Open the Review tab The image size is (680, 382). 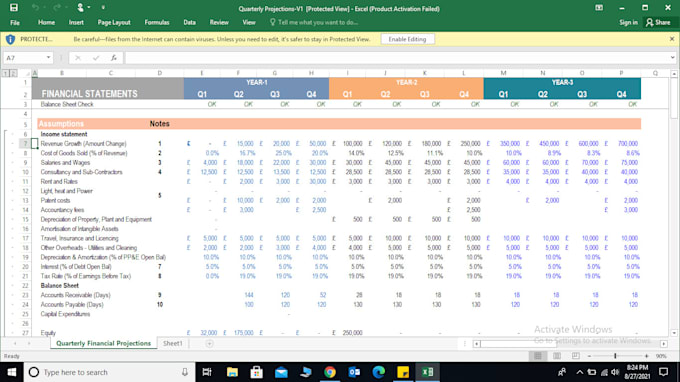coord(219,23)
